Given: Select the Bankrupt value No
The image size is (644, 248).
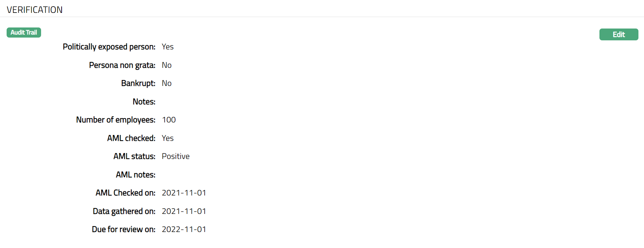Looking at the screenshot, I should click(166, 83).
